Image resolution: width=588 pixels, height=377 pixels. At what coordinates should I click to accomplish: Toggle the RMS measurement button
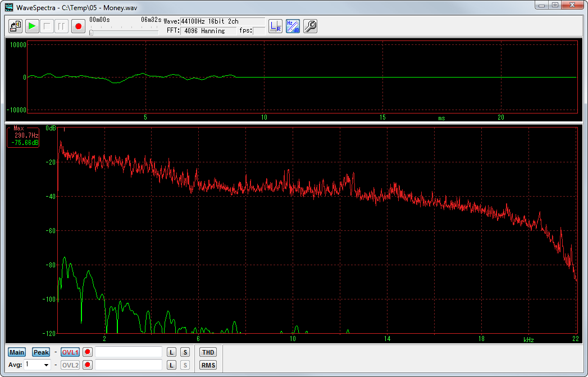pos(208,365)
